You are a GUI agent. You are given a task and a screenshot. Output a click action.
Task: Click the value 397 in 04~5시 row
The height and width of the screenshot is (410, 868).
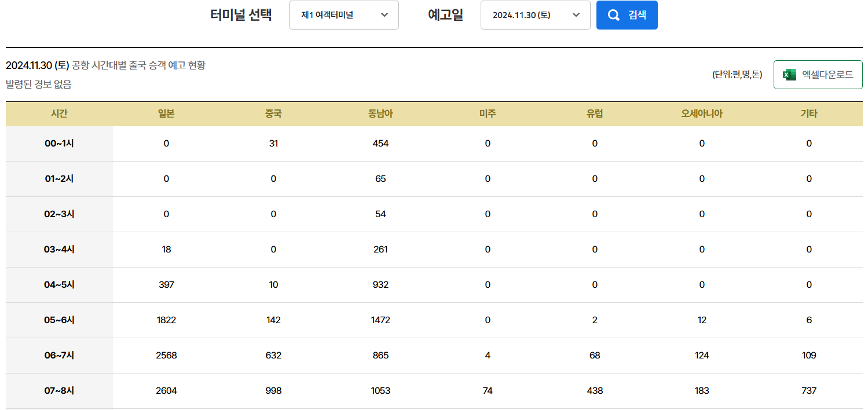(166, 285)
